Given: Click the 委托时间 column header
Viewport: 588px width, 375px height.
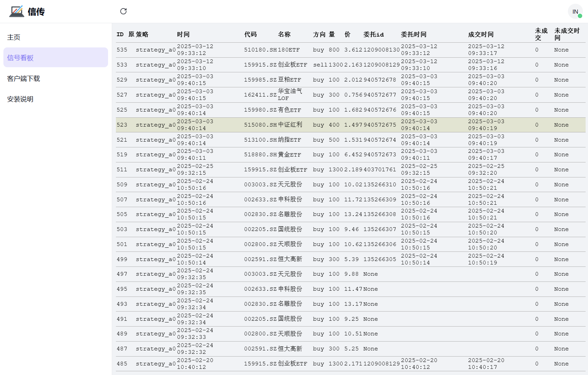Looking at the screenshot, I should pyautogui.click(x=413, y=34).
